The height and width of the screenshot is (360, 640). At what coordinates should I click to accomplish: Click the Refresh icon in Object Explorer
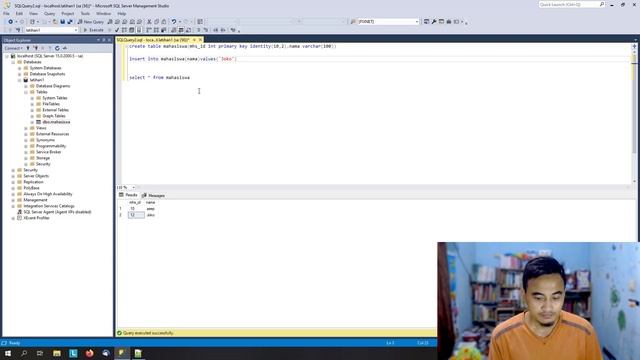point(57,48)
